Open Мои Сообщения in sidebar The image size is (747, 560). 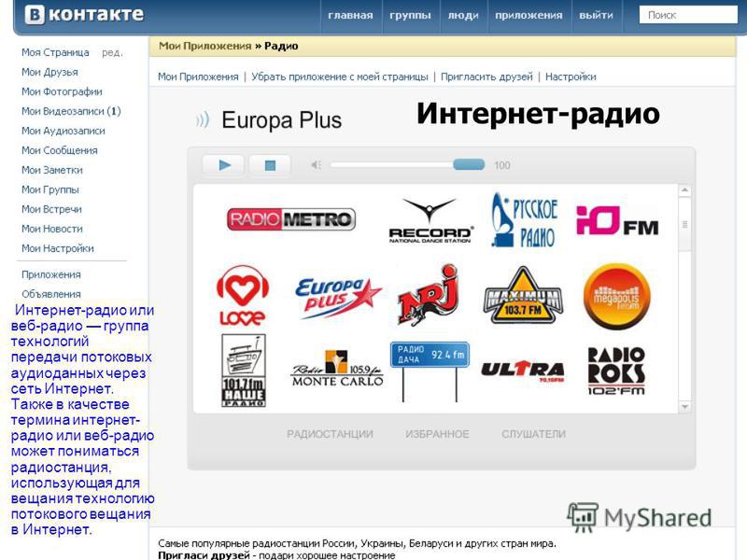(60, 150)
